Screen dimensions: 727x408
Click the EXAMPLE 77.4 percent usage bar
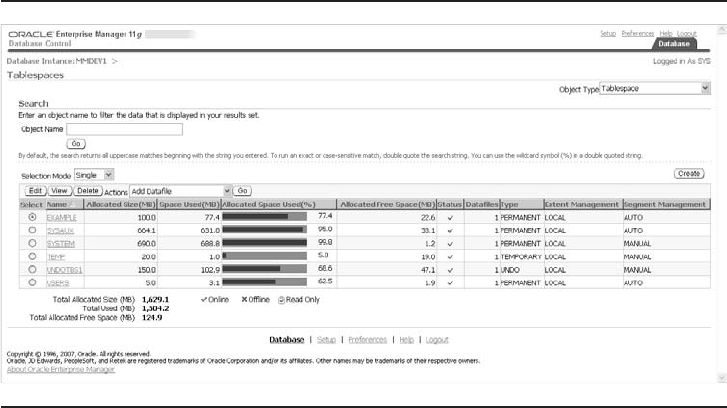[264, 217]
